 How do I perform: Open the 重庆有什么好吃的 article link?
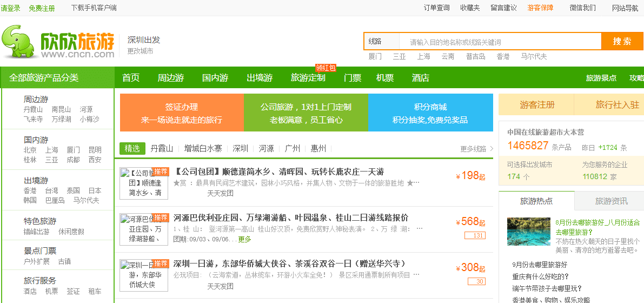(541, 276)
